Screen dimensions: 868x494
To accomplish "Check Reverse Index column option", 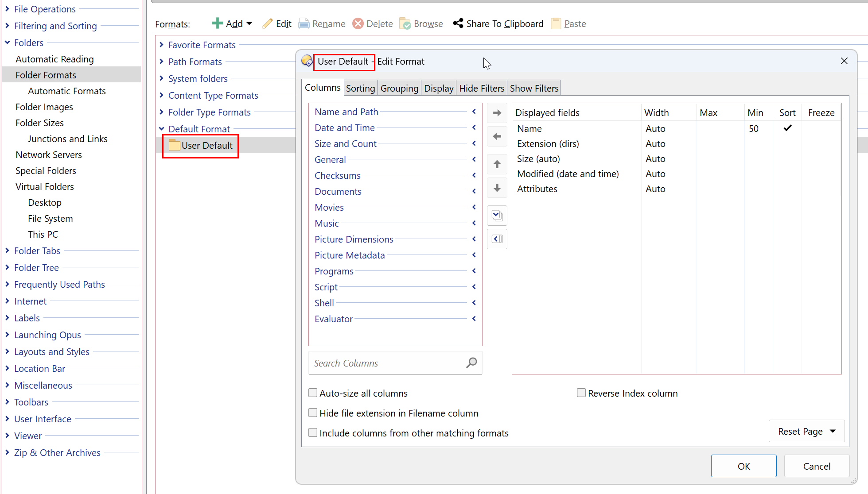I will click(x=581, y=393).
